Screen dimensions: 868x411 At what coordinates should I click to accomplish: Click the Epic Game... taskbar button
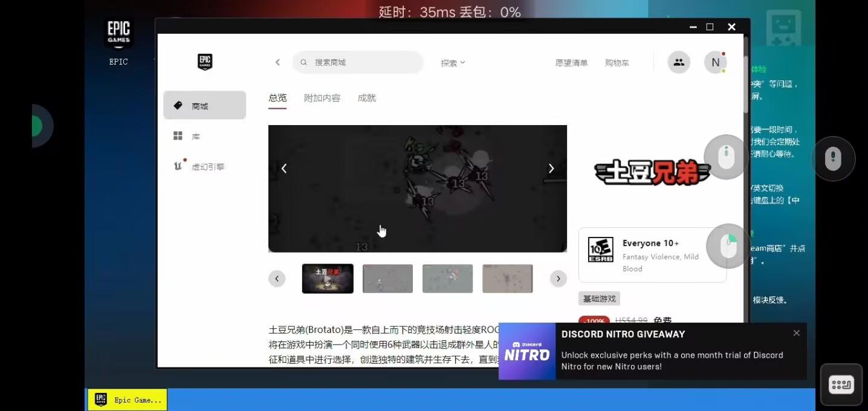128,400
